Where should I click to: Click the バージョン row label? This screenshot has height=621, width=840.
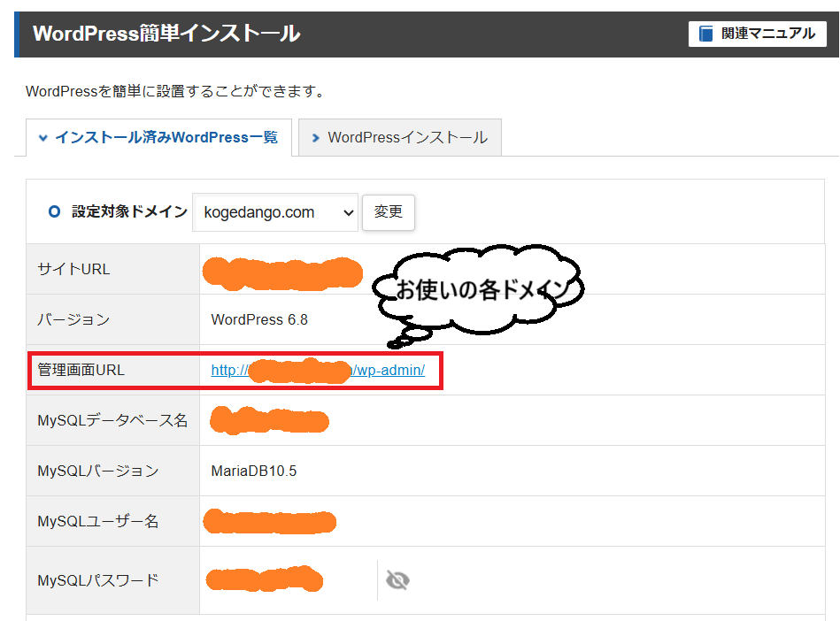(x=73, y=319)
